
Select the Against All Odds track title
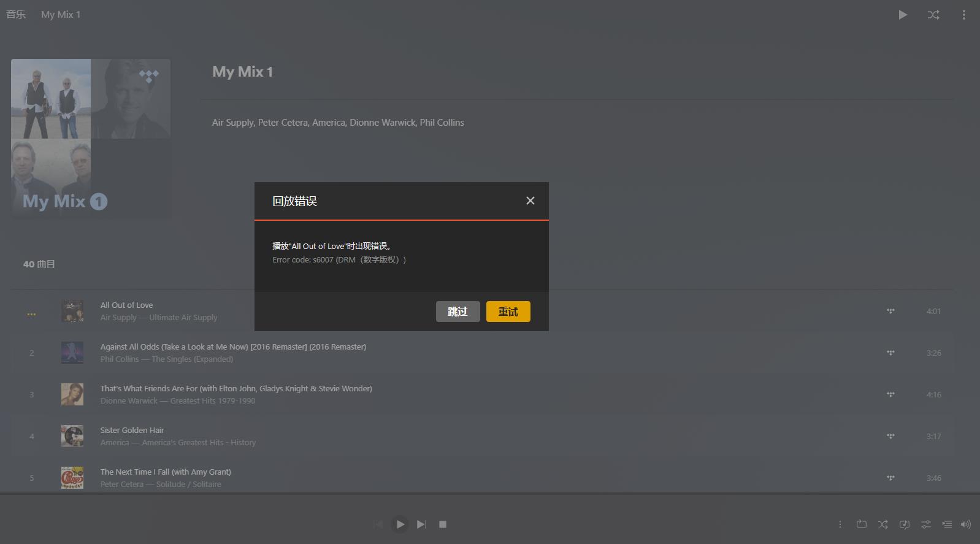(x=233, y=347)
